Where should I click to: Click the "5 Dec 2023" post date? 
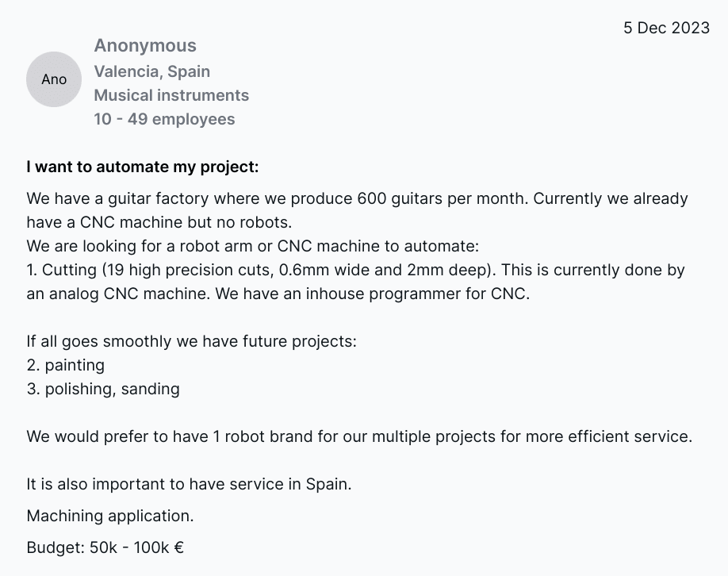[x=666, y=28]
